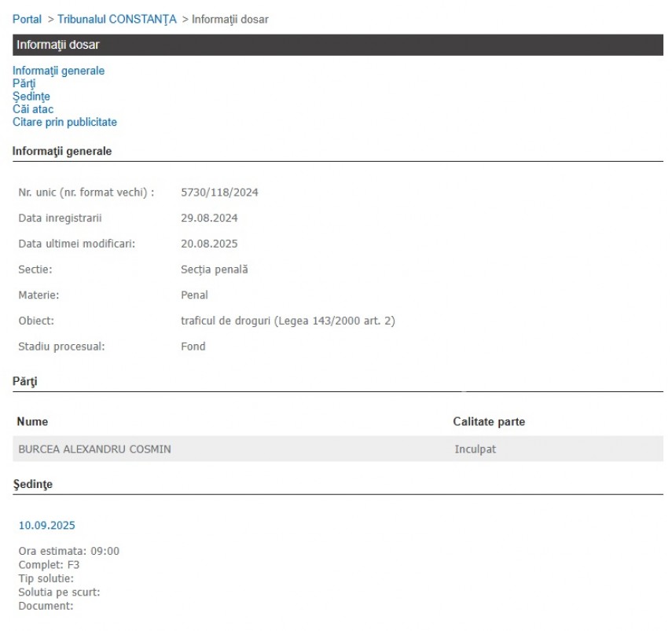This screenshot has height=631, width=672.
Task: Click the Calitate parte column header
Action: pos(489,421)
